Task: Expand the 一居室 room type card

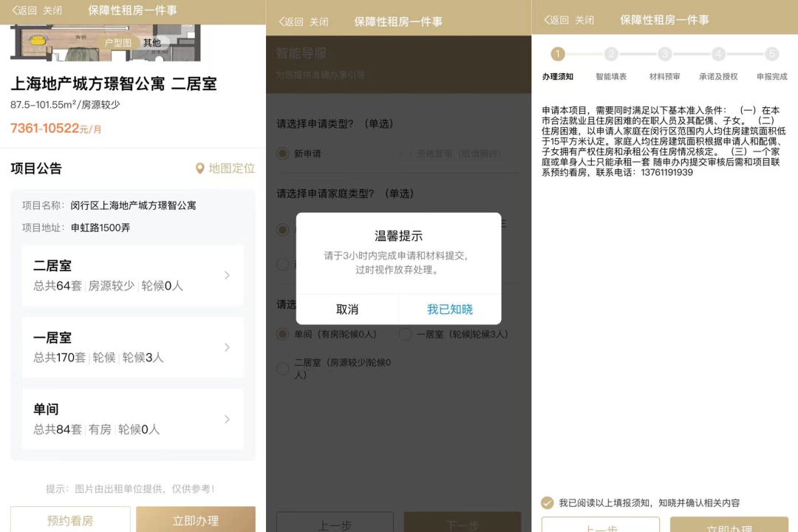Action: (x=133, y=347)
